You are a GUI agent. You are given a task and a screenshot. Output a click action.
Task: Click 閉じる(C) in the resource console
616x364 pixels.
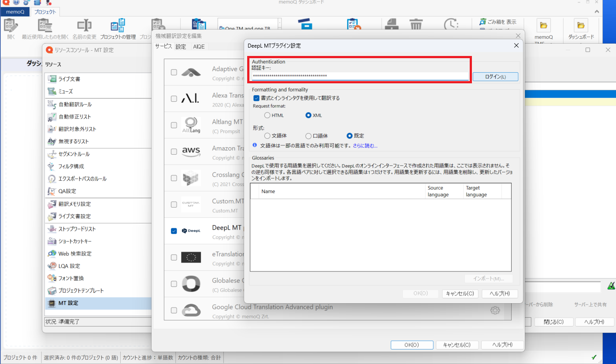[x=554, y=322]
